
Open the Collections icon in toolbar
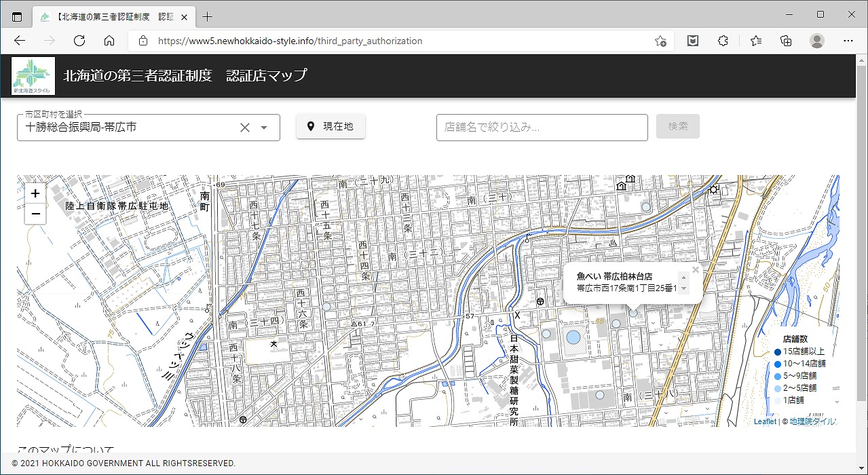[x=786, y=41]
